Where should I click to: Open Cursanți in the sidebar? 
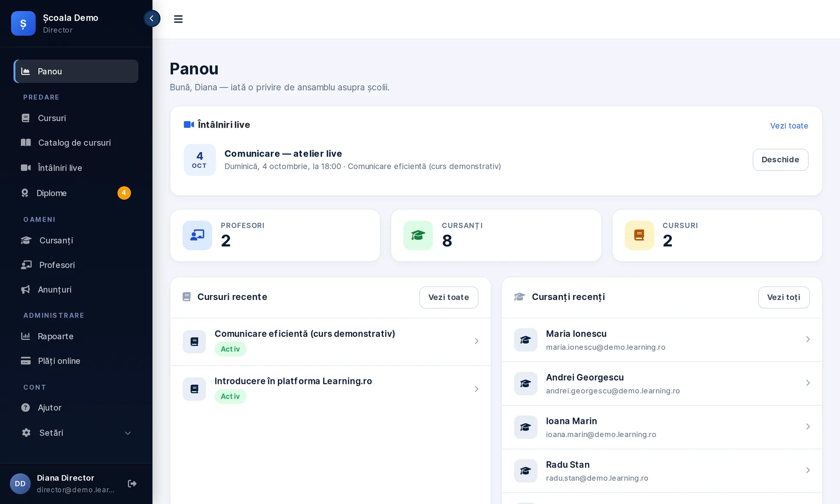tap(76, 240)
